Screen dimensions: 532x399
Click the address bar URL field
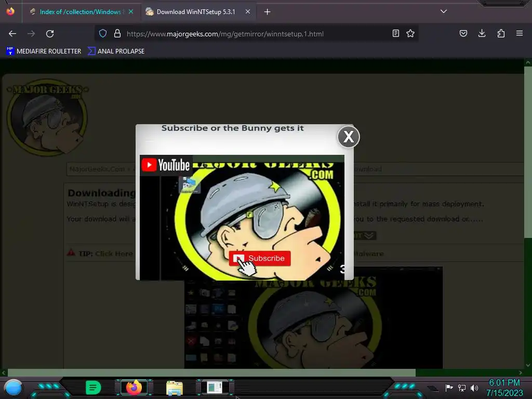click(x=256, y=34)
